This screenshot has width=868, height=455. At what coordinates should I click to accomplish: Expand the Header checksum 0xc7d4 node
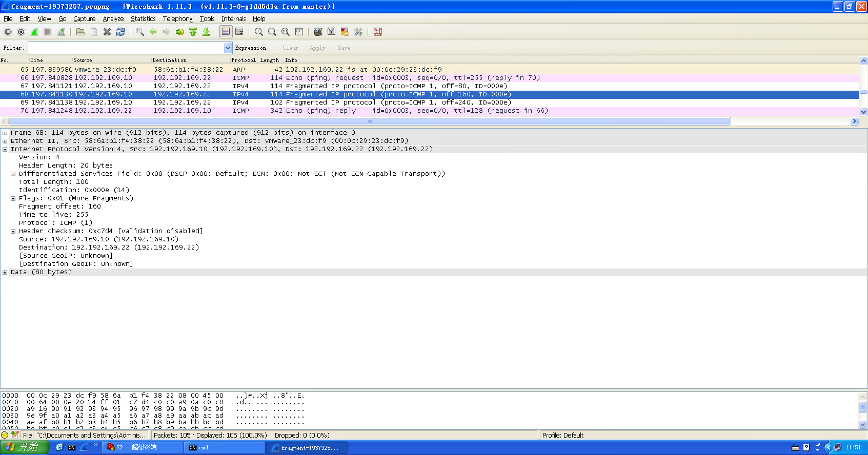pyautogui.click(x=13, y=231)
